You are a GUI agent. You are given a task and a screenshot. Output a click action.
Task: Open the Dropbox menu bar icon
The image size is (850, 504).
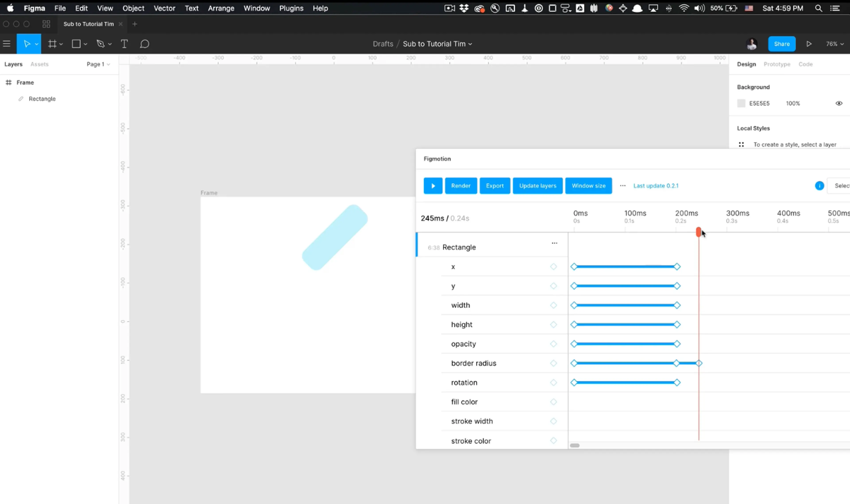[x=464, y=8]
